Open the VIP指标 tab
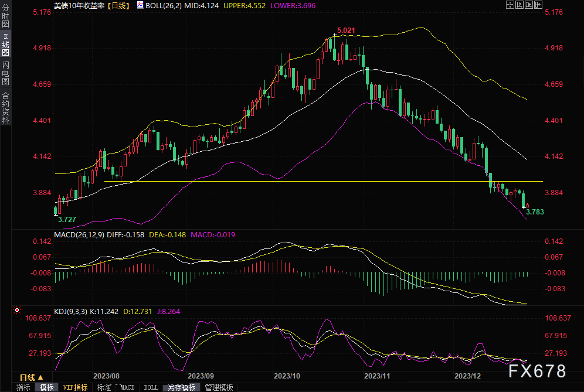Viewport: 584px width, 392px height. (74, 387)
